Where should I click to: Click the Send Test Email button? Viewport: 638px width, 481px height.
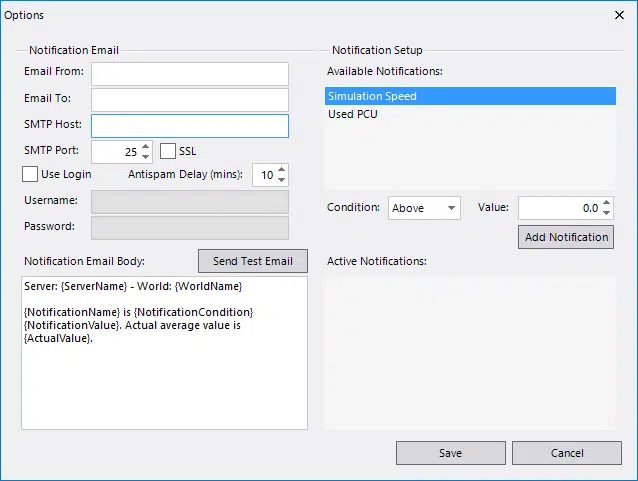pyautogui.click(x=253, y=261)
